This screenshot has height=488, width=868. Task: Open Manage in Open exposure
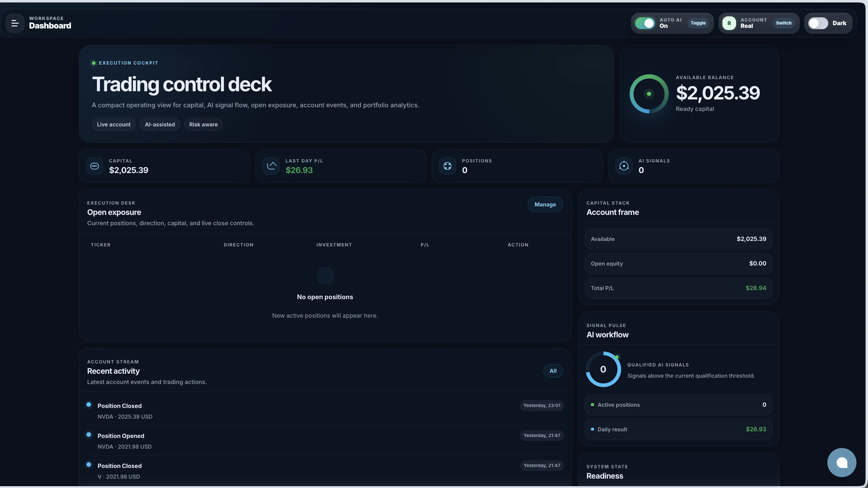tap(545, 204)
